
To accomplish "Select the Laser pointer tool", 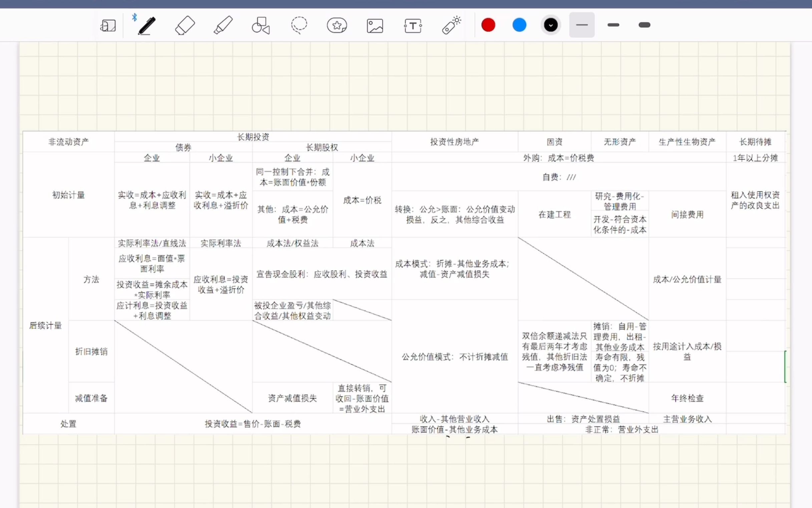I will tap(451, 25).
